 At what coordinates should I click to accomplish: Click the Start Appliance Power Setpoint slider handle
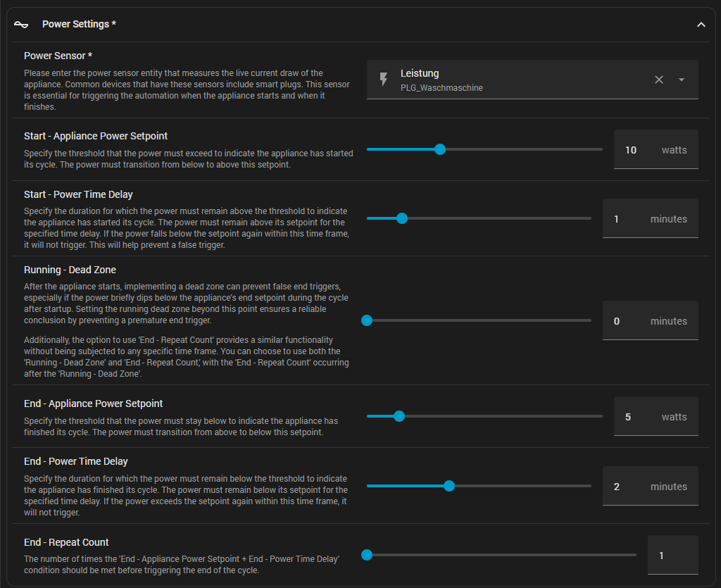coord(440,149)
